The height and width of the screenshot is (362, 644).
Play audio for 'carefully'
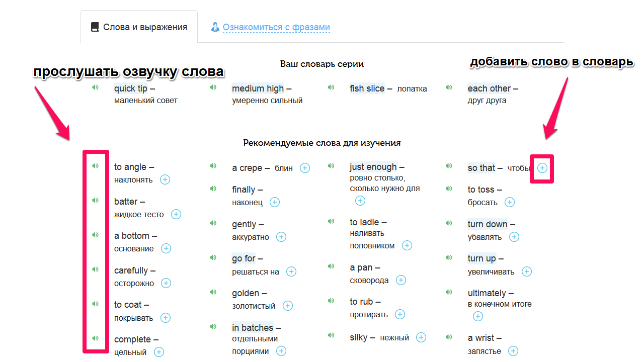(x=96, y=269)
